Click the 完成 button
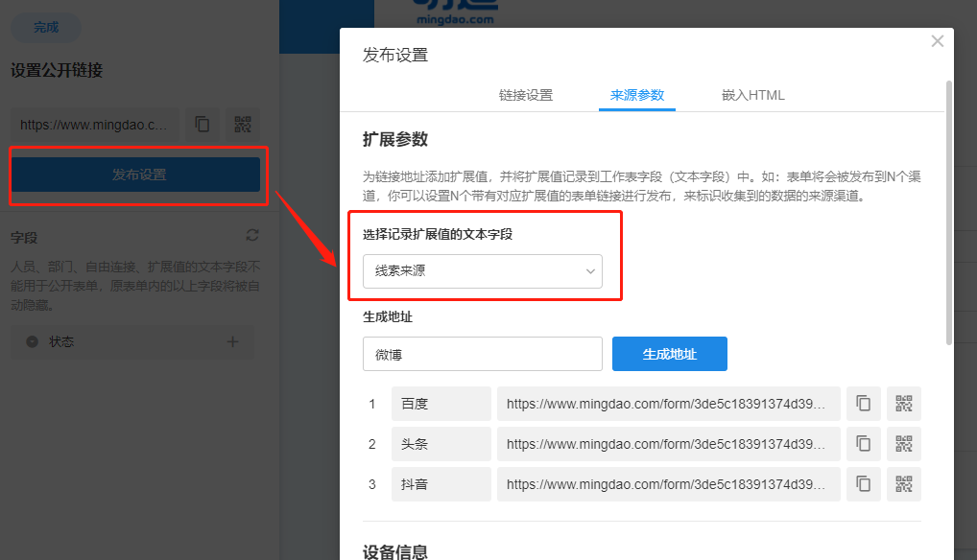The width and height of the screenshot is (977, 560). [46, 28]
